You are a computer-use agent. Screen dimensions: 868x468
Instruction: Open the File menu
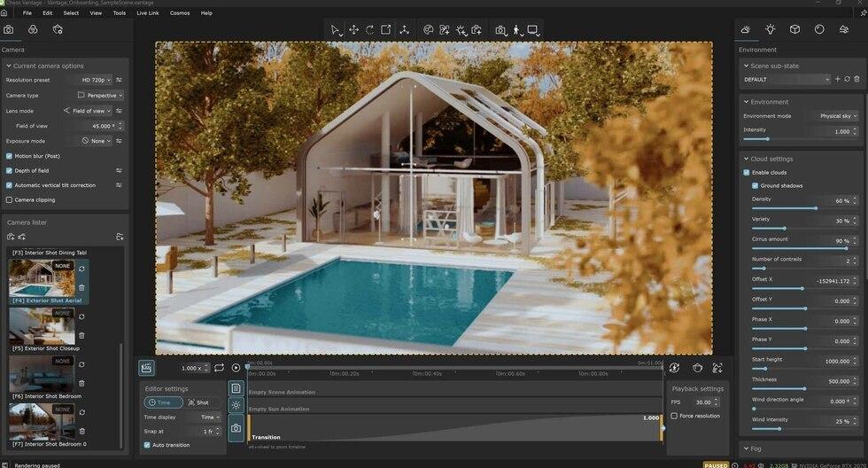click(x=27, y=12)
